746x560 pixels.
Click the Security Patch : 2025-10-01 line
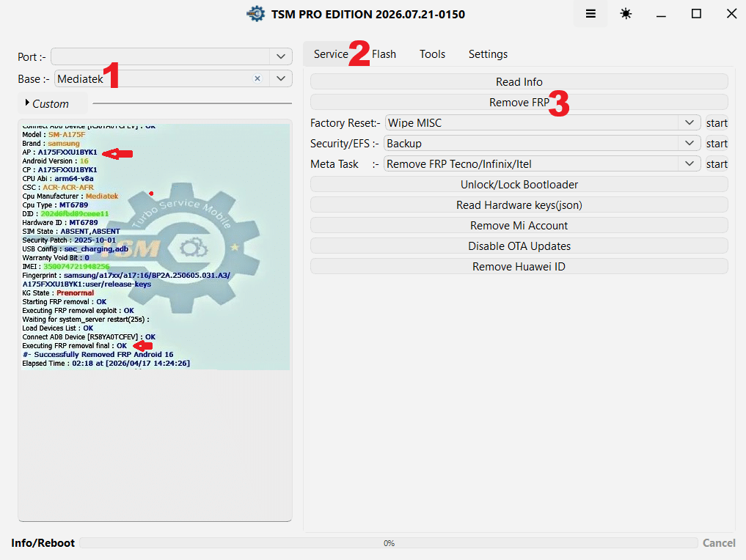tap(69, 240)
